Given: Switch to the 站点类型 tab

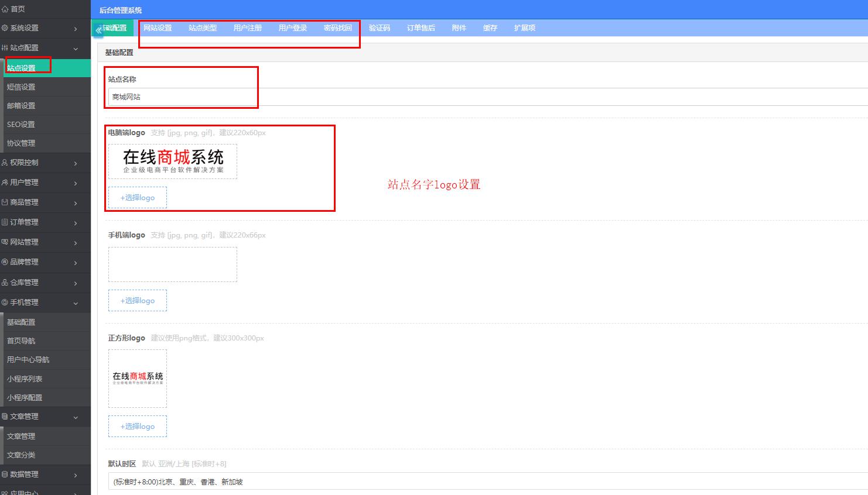Looking at the screenshot, I should coord(203,28).
